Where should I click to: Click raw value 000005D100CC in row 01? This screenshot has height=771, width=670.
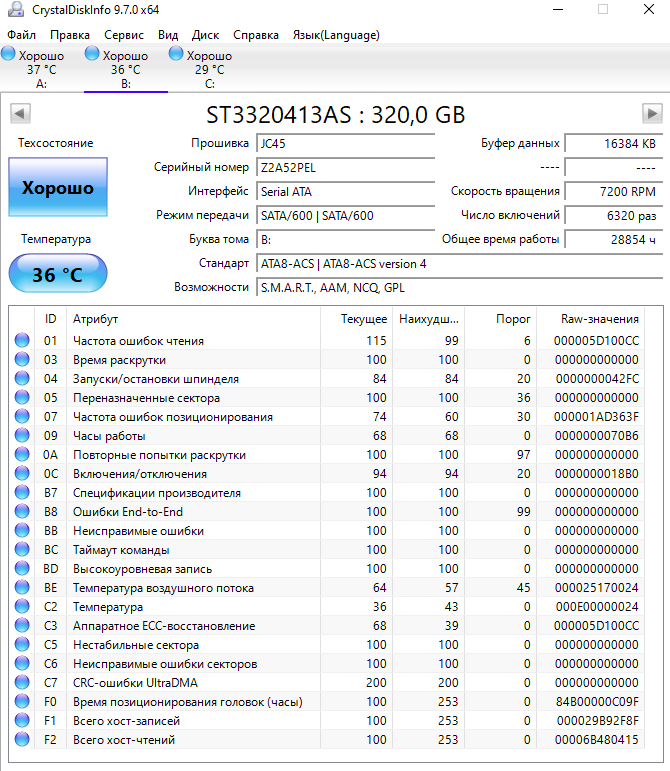click(596, 341)
